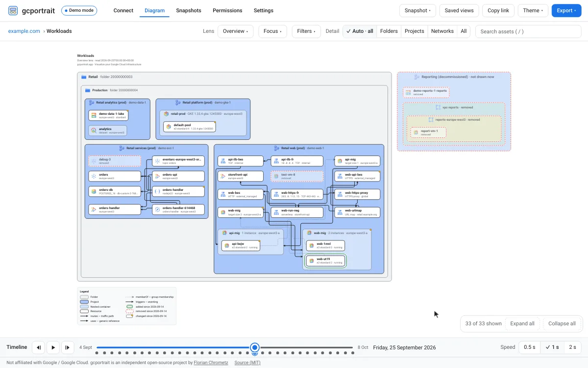Open the Overview lens dropdown
This screenshot has height=368, width=588.
point(235,31)
